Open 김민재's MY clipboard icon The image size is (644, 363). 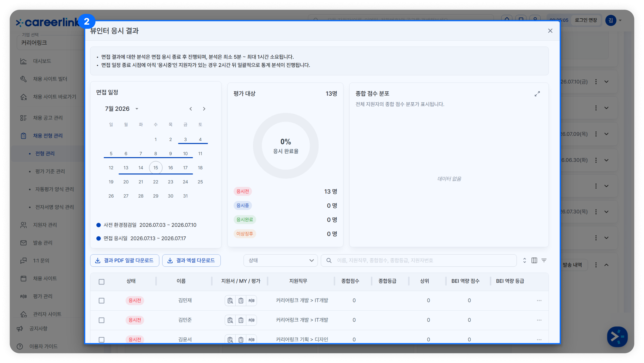pyautogui.click(x=241, y=301)
